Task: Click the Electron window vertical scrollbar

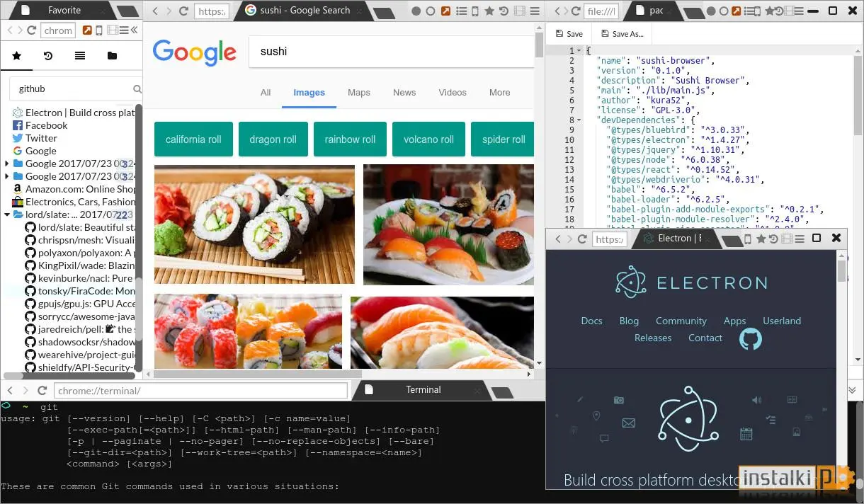Action: tap(841, 271)
